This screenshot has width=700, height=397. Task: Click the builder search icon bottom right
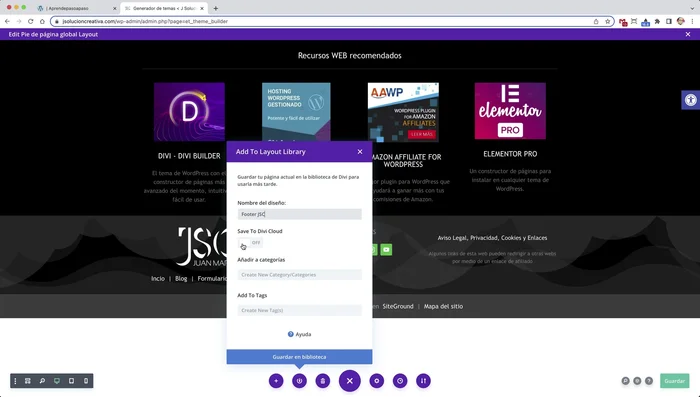[x=625, y=381]
